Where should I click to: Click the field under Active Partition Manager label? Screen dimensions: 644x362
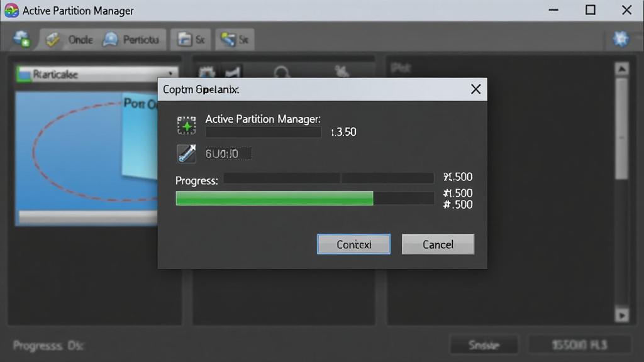(x=264, y=132)
